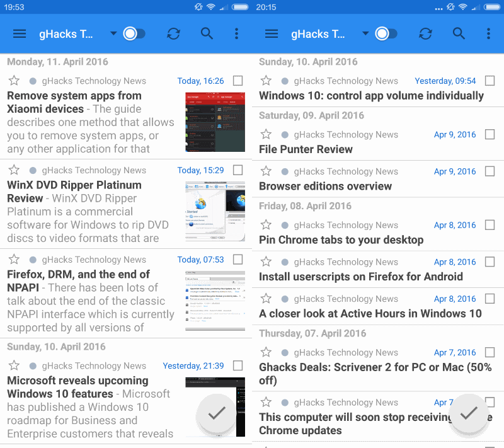
Task: Star the Chrome updates stop receiving article
Action: [x=266, y=402]
